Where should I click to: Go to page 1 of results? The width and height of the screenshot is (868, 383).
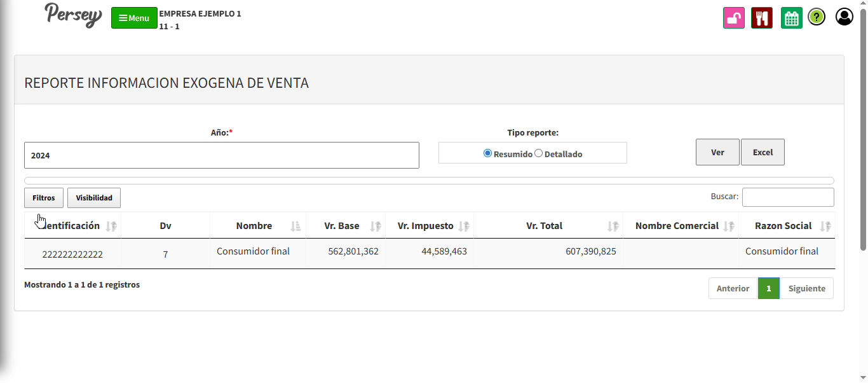768,288
